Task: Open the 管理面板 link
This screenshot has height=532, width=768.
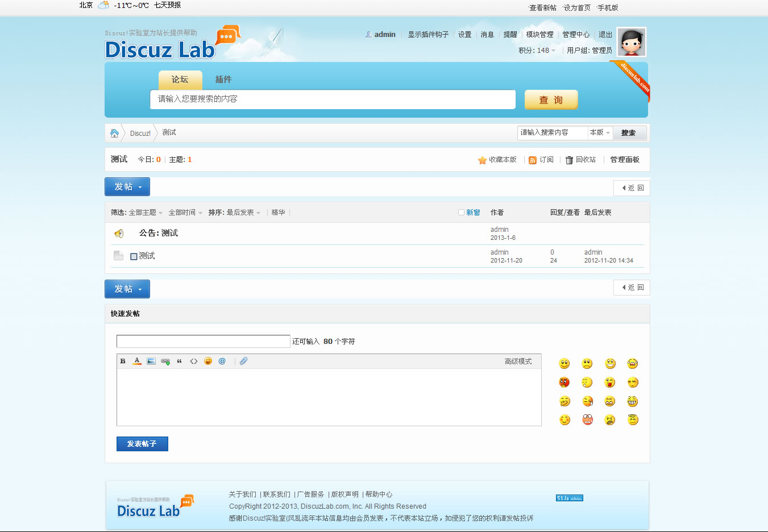Action: (625, 160)
